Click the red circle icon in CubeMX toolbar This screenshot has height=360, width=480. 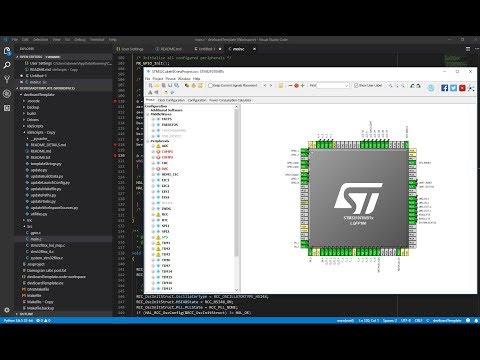coord(296,86)
